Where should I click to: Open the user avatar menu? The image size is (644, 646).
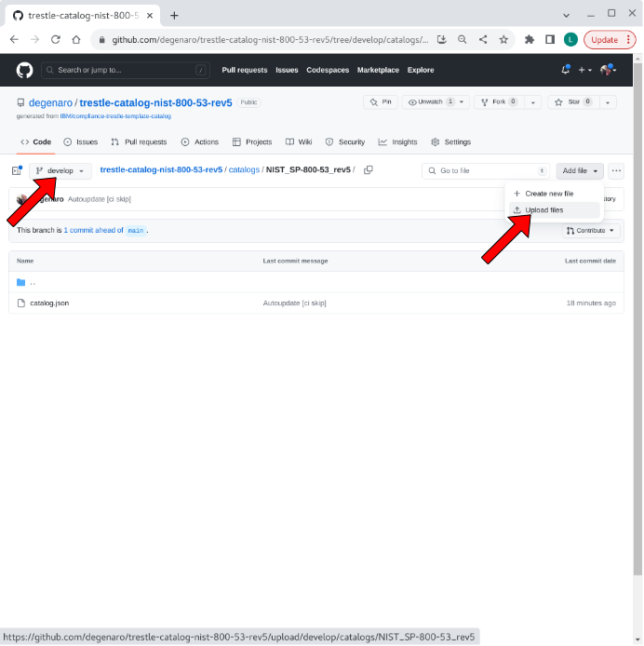608,70
